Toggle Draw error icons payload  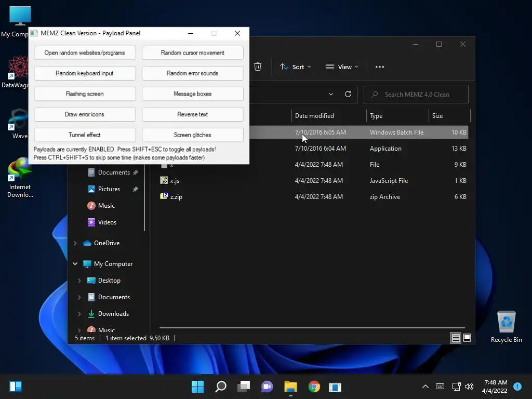click(85, 114)
